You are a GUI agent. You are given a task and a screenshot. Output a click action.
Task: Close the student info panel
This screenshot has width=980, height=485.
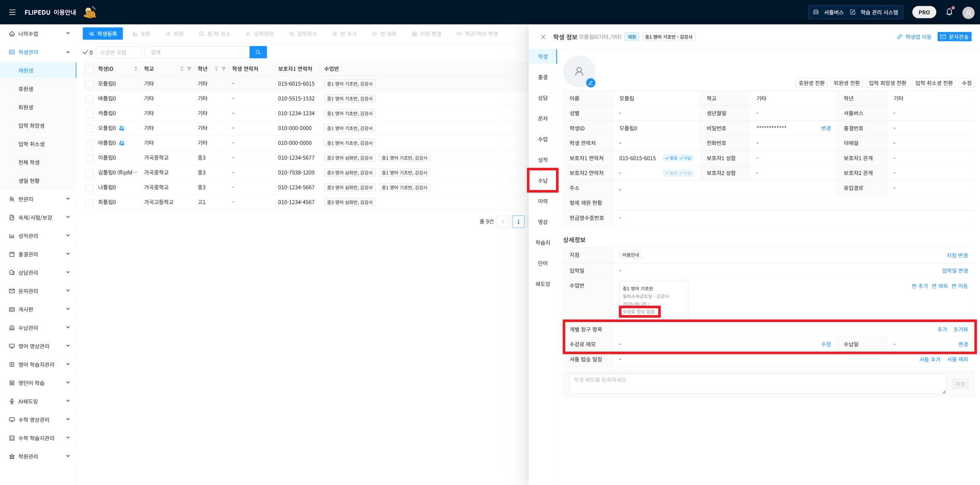coord(543,37)
